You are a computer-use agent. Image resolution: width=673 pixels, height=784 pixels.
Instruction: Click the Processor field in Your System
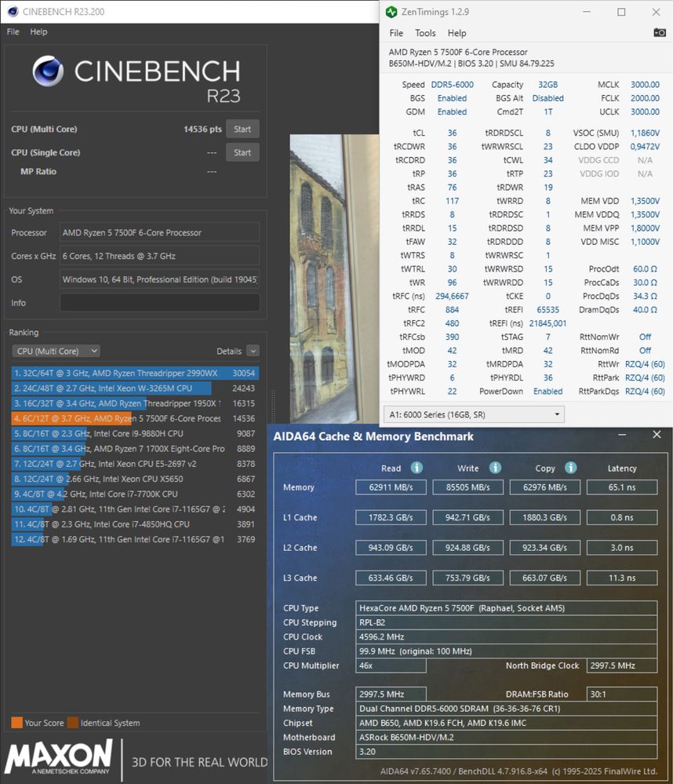pyautogui.click(x=160, y=232)
